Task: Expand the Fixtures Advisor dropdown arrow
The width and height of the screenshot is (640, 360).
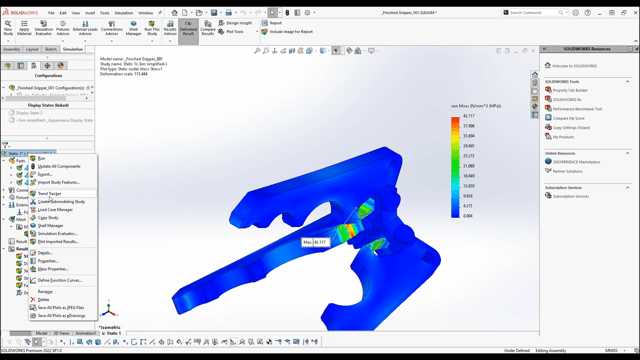Action: click(x=63, y=41)
